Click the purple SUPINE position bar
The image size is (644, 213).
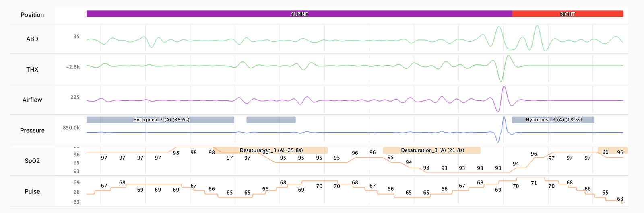[x=299, y=14]
